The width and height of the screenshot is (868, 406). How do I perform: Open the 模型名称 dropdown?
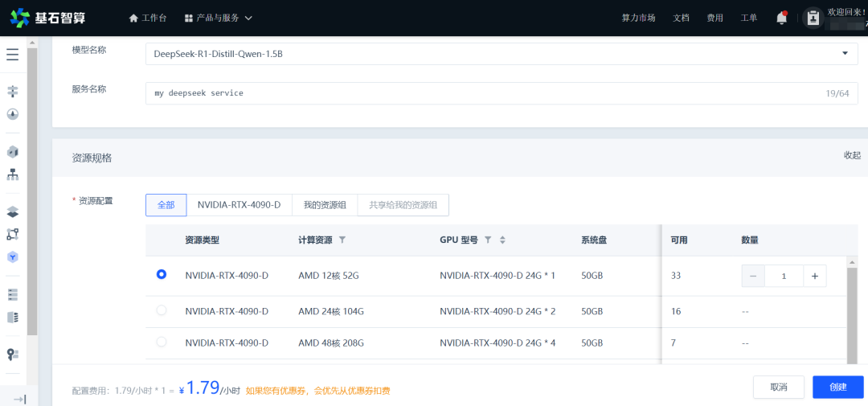coord(502,54)
